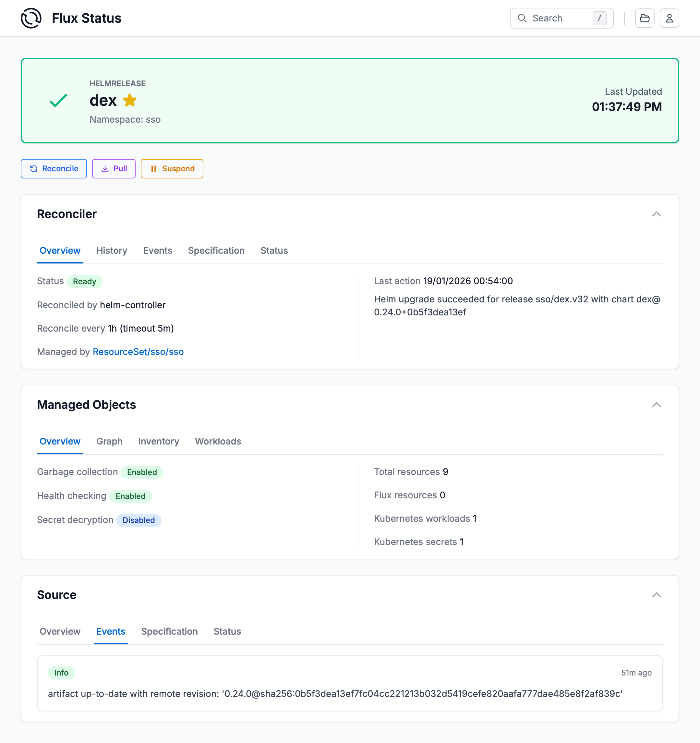Click the Disabled badge for Secret decryption
Viewport: 700px width, 743px height.
click(x=139, y=520)
